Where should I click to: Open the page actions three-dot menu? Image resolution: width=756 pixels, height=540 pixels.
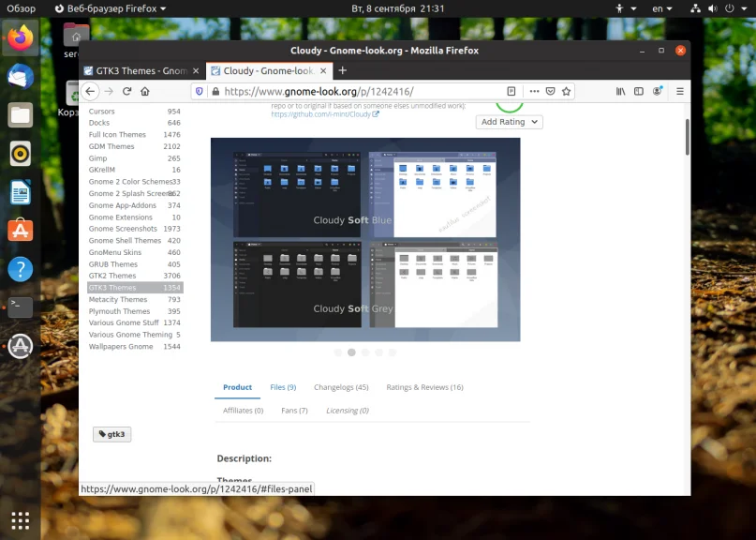tap(534, 91)
